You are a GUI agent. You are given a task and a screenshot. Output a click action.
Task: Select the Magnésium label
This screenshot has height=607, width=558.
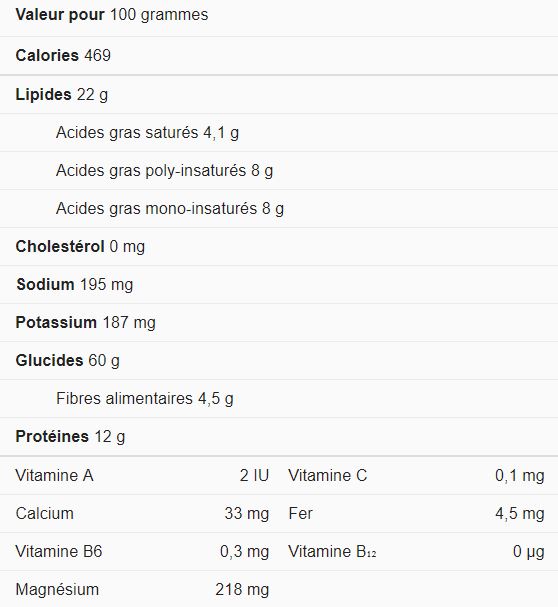pyautogui.click(x=57, y=590)
